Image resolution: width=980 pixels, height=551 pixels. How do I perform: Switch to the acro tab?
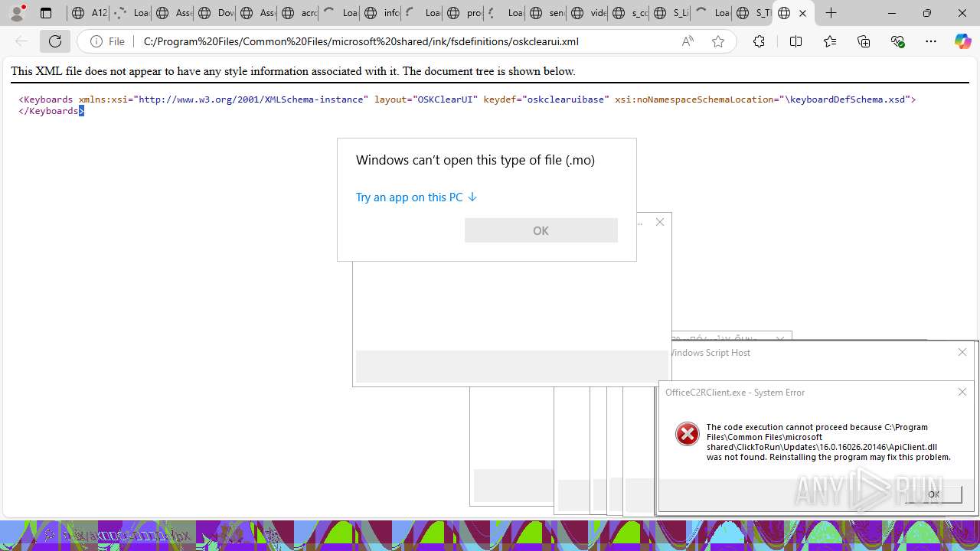click(298, 13)
